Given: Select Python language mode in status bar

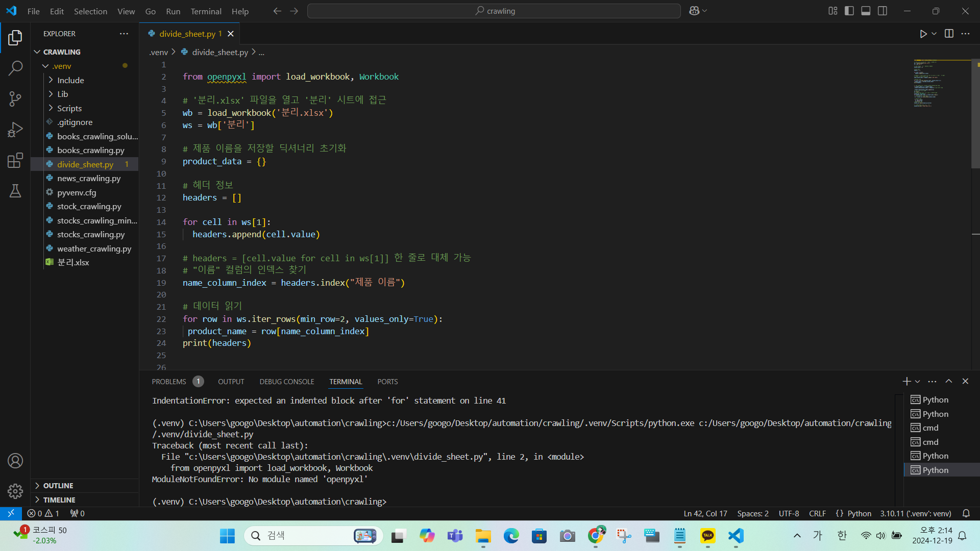Looking at the screenshot, I should pos(859,513).
